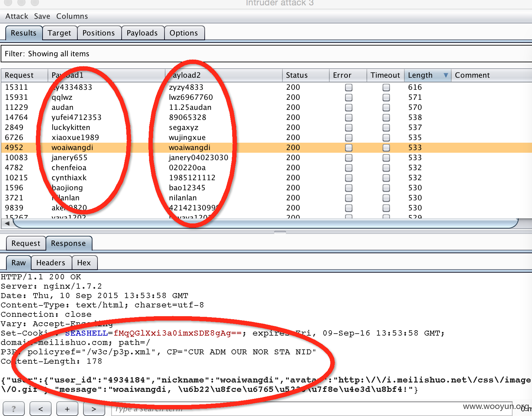The image size is (532, 416).
Task: Sort by the Status column header
Action: tap(306, 75)
